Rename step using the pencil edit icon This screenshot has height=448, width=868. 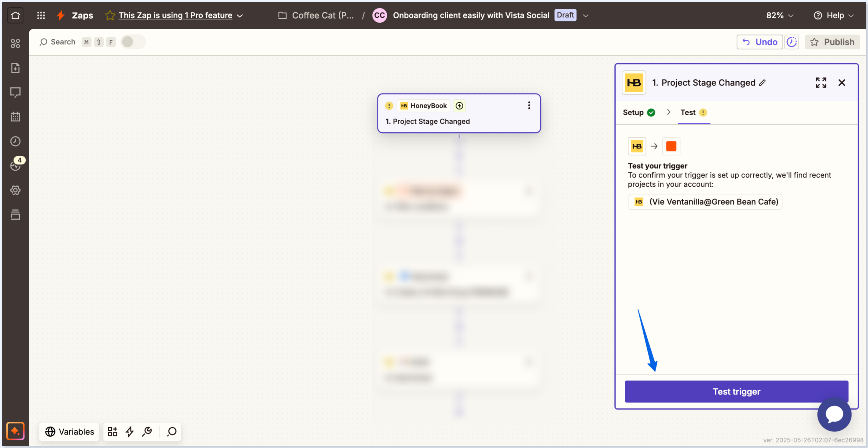[763, 83]
